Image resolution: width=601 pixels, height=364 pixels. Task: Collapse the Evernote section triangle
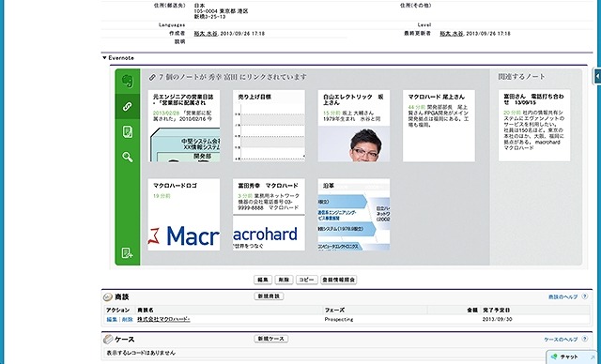pos(104,58)
